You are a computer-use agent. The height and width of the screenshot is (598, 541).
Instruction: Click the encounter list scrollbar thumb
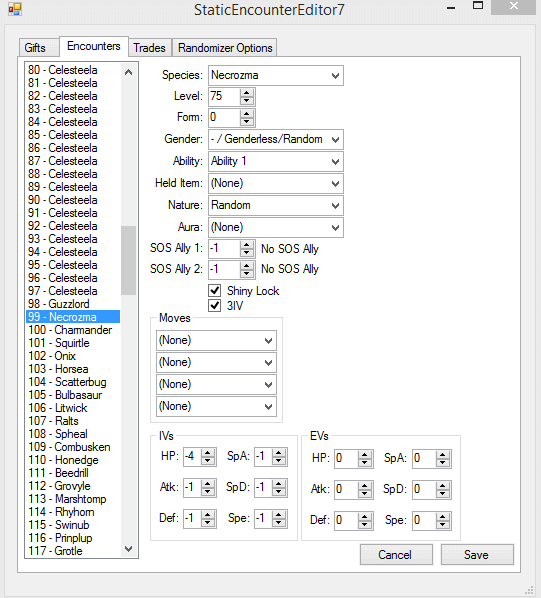[128, 260]
